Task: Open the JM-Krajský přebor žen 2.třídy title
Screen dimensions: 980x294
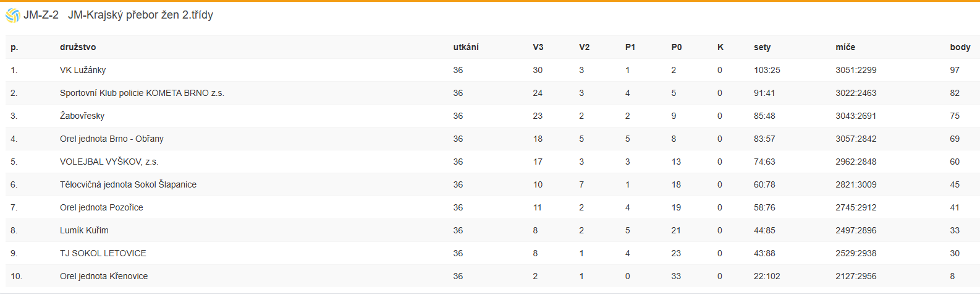Action: tap(140, 15)
